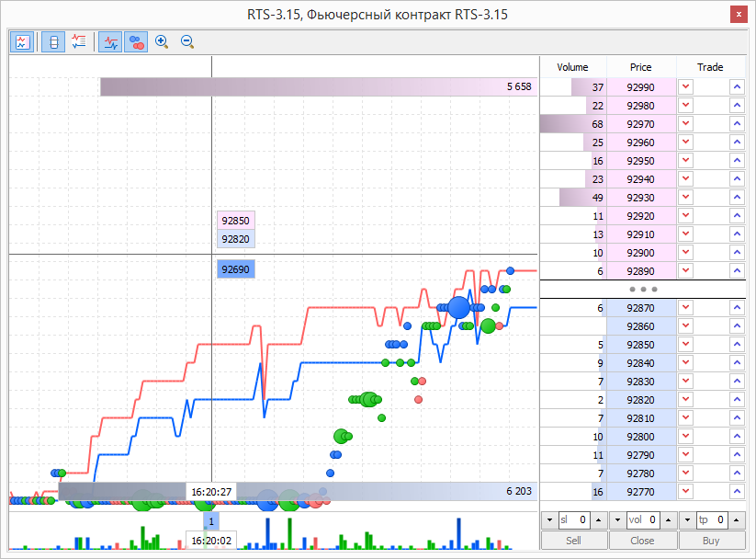Screen dimensions: 756x559
Task: Click sell arrow at price 92980
Action: click(x=685, y=105)
